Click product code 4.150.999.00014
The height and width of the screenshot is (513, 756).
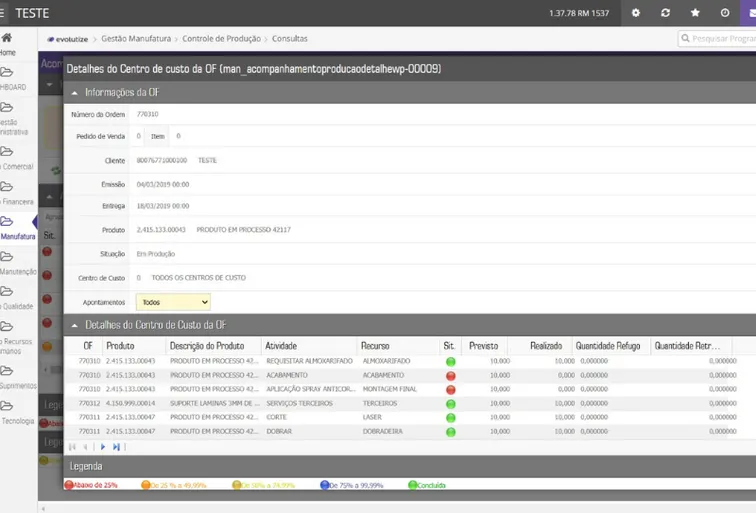click(130, 403)
